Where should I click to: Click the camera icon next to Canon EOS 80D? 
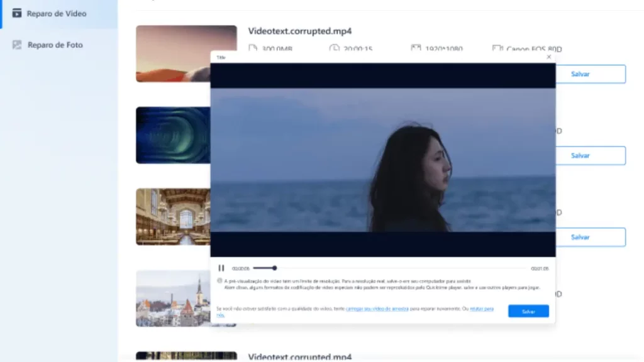click(497, 48)
